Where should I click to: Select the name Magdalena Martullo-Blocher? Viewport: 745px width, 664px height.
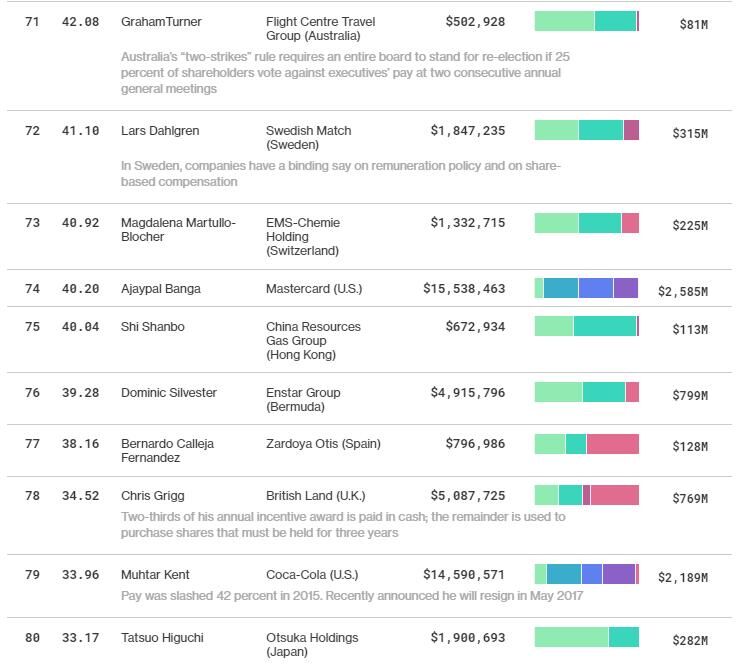(178, 230)
